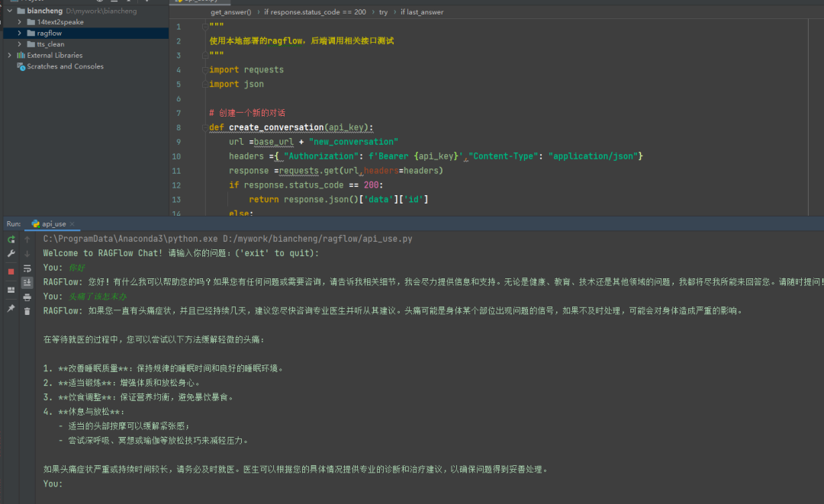Click get_answer() breadcrumb
This screenshot has height=504, width=824.
click(230, 12)
